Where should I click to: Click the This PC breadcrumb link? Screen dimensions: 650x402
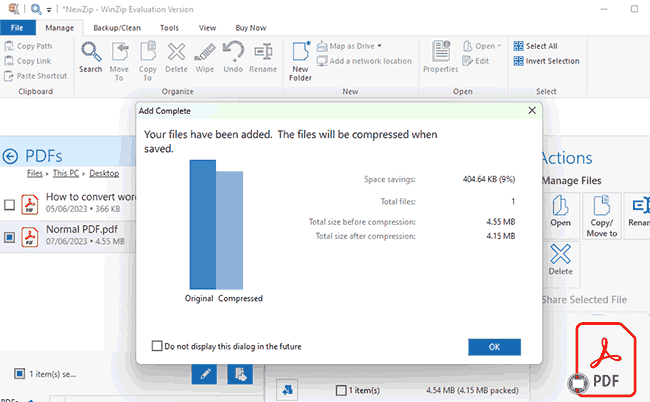coord(65,173)
